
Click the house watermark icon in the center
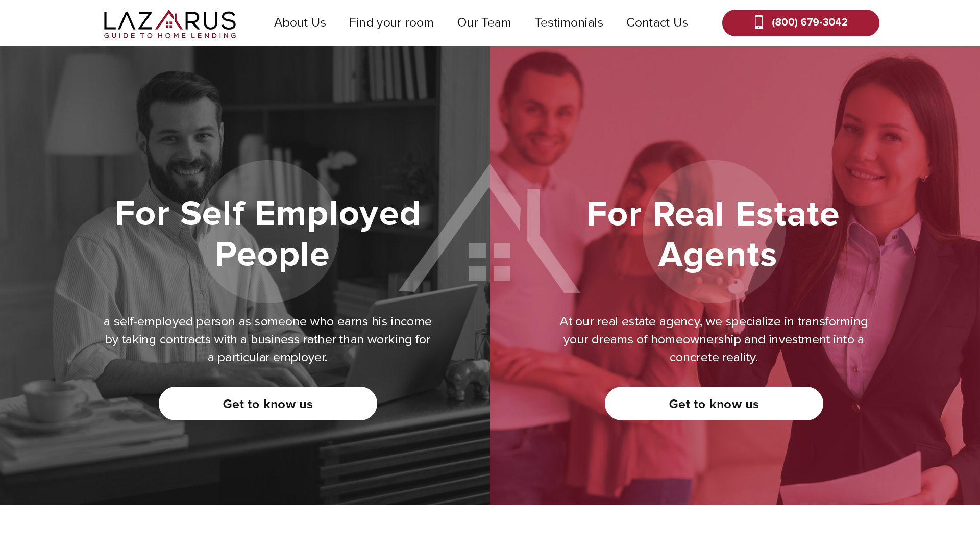[x=489, y=228]
